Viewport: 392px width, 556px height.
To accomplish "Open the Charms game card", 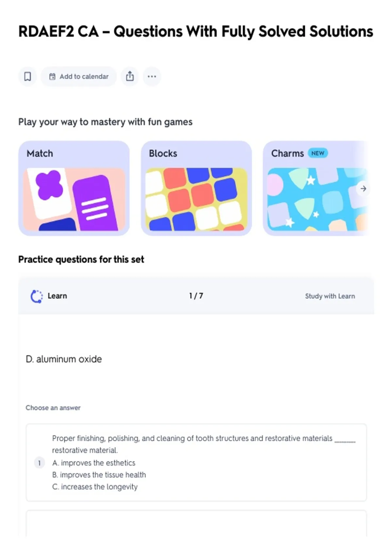I will [x=316, y=188].
